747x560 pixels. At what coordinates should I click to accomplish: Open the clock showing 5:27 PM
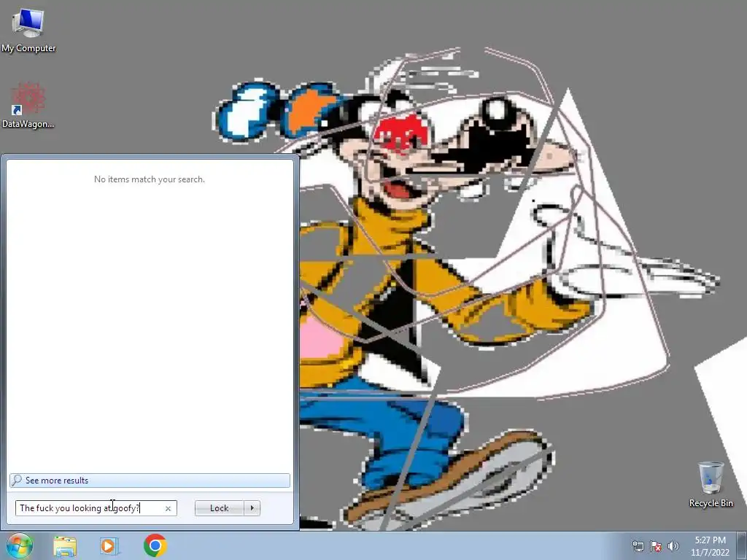[x=710, y=546]
